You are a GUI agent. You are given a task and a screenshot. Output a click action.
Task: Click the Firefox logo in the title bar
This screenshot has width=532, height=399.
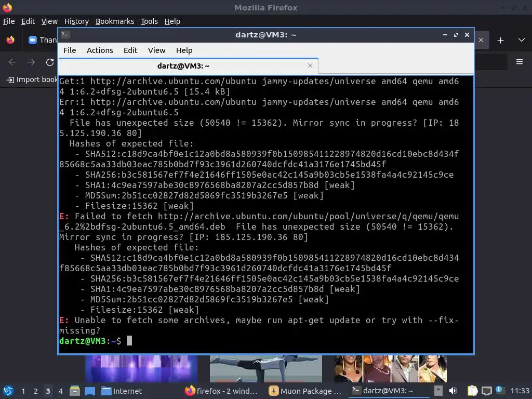[x=7, y=7]
